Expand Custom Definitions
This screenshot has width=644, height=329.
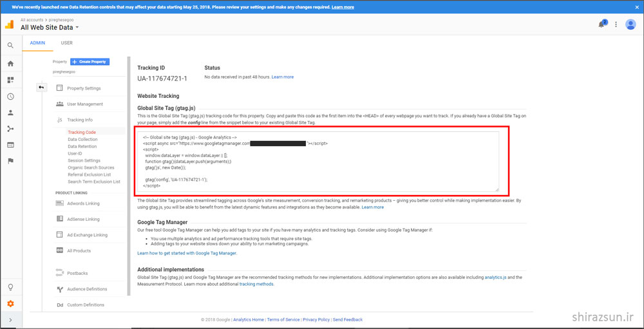(x=86, y=305)
